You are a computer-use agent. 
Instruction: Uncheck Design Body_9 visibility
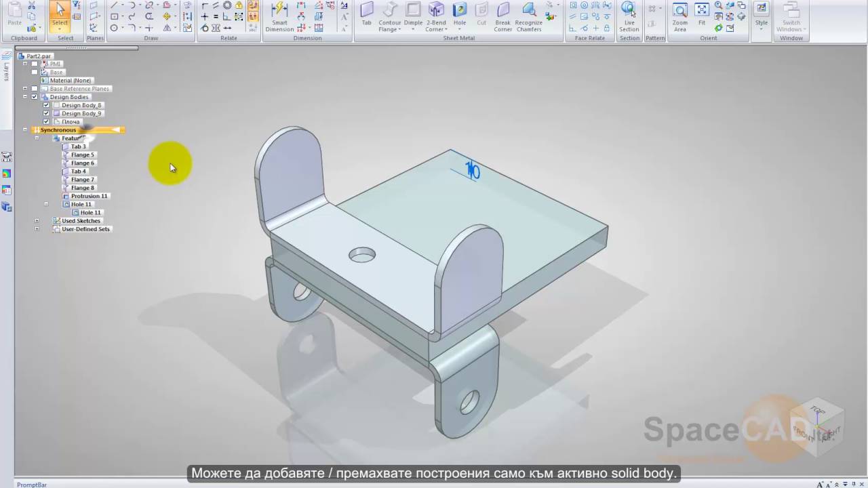[x=46, y=113]
